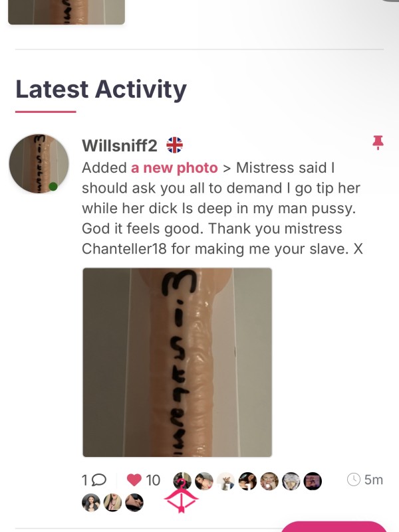
Task: Click the second liker avatar in the top row
Action: [x=204, y=481]
